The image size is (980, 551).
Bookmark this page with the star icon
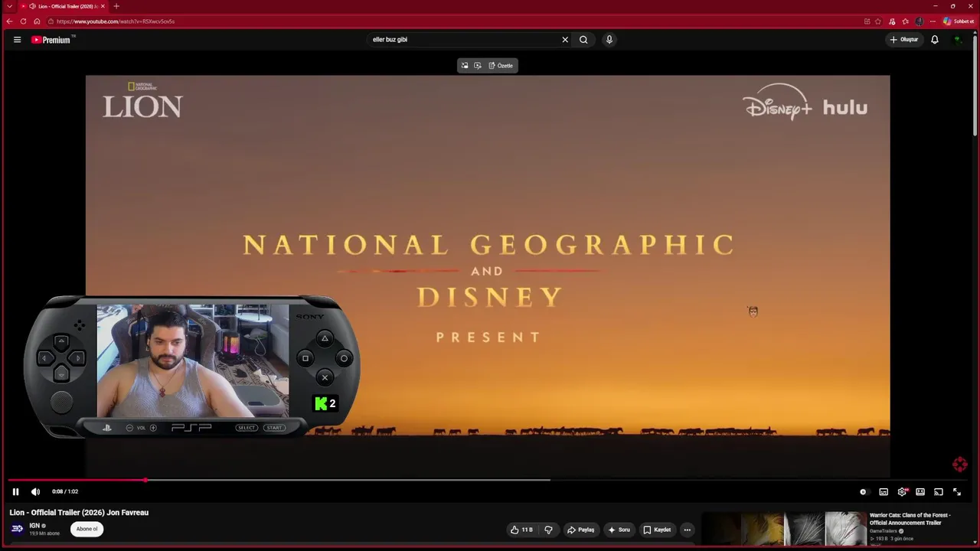point(878,21)
